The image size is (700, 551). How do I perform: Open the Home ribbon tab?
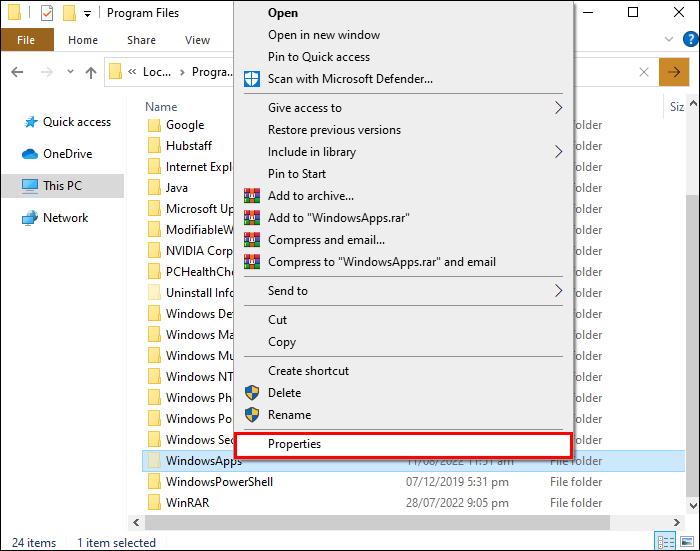coord(83,40)
